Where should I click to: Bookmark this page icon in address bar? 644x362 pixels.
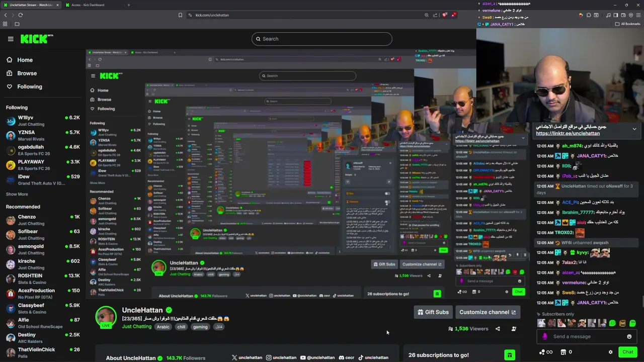pos(180,15)
